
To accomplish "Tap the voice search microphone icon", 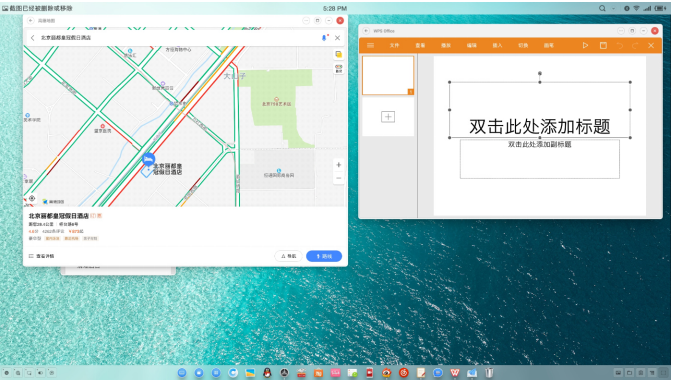I will pos(324,38).
